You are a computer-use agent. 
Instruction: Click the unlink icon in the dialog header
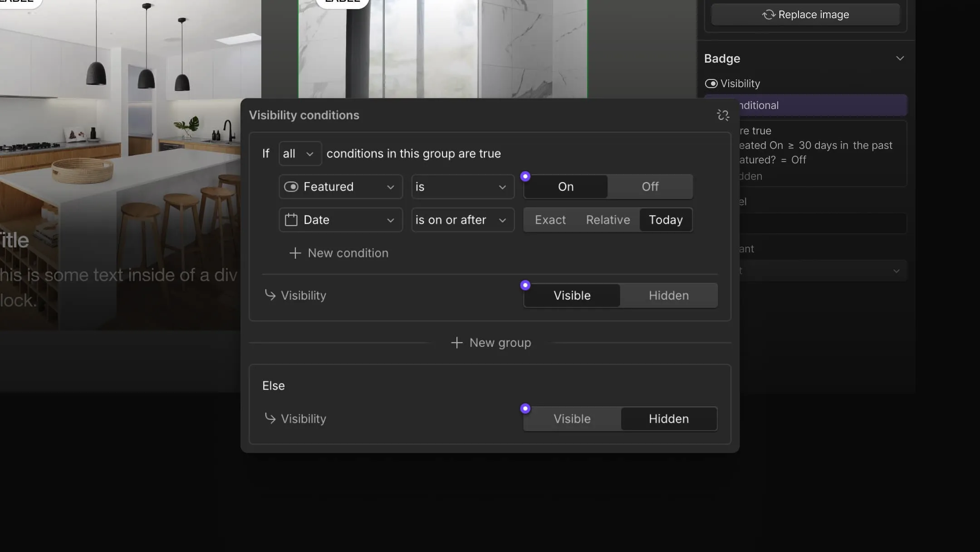(722, 115)
